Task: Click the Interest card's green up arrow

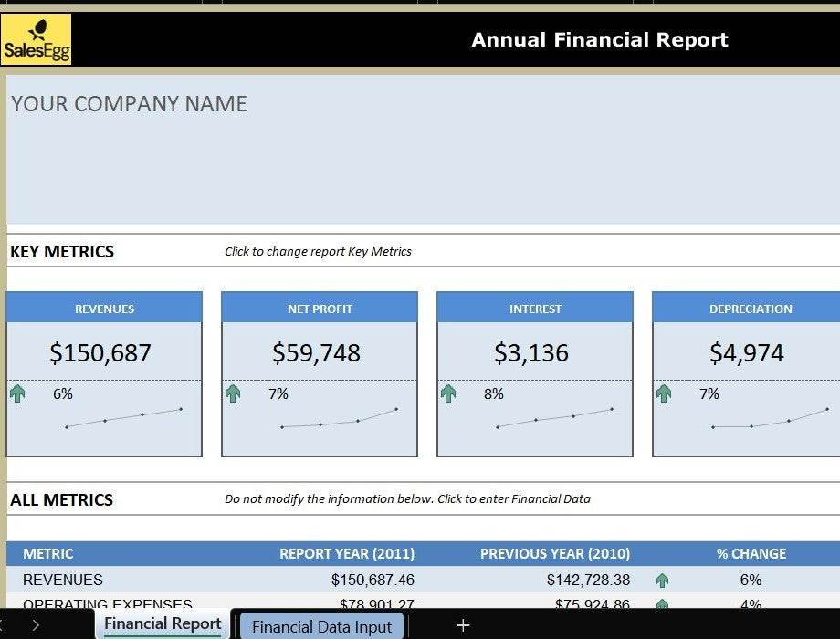Action: tap(448, 393)
